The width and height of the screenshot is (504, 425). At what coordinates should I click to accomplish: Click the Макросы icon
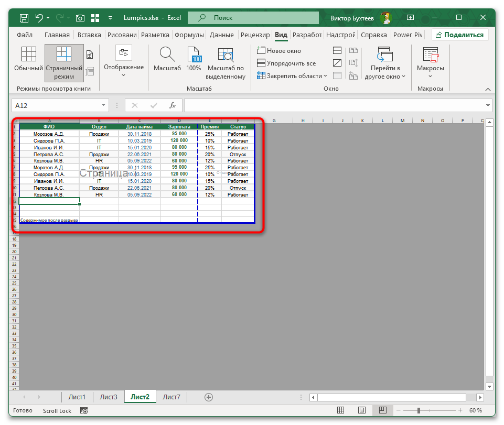(x=430, y=59)
